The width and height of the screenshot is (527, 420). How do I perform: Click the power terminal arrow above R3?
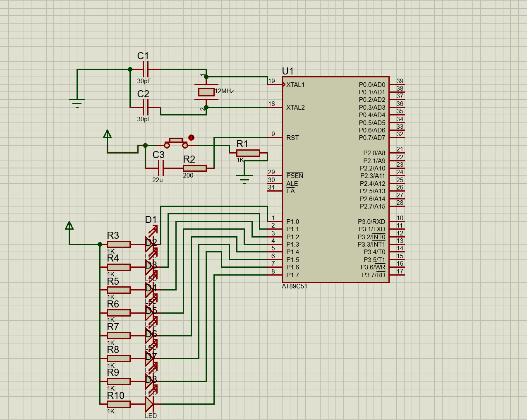click(x=69, y=226)
